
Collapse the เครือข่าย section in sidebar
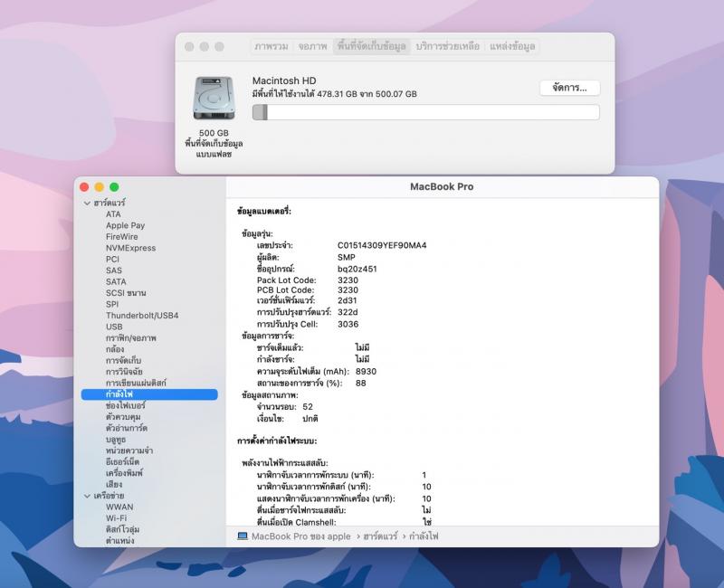point(87,496)
